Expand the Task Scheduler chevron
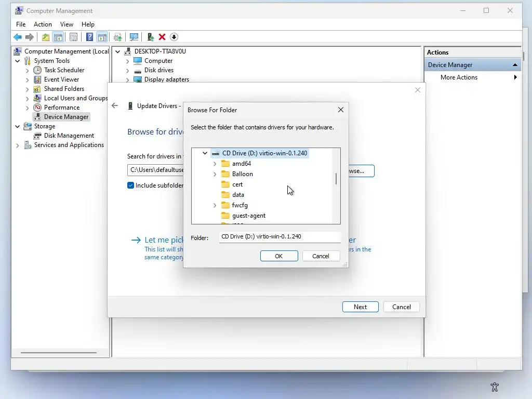 click(x=28, y=71)
